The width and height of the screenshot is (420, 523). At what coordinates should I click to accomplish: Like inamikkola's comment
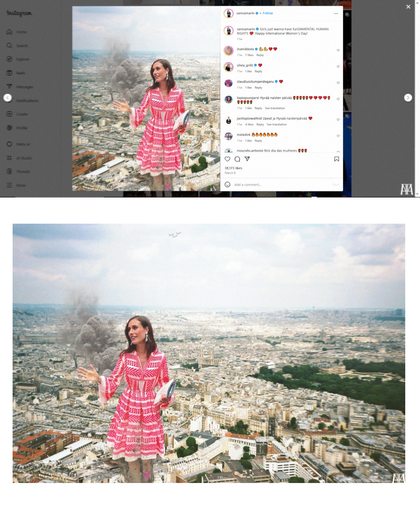tap(338, 50)
